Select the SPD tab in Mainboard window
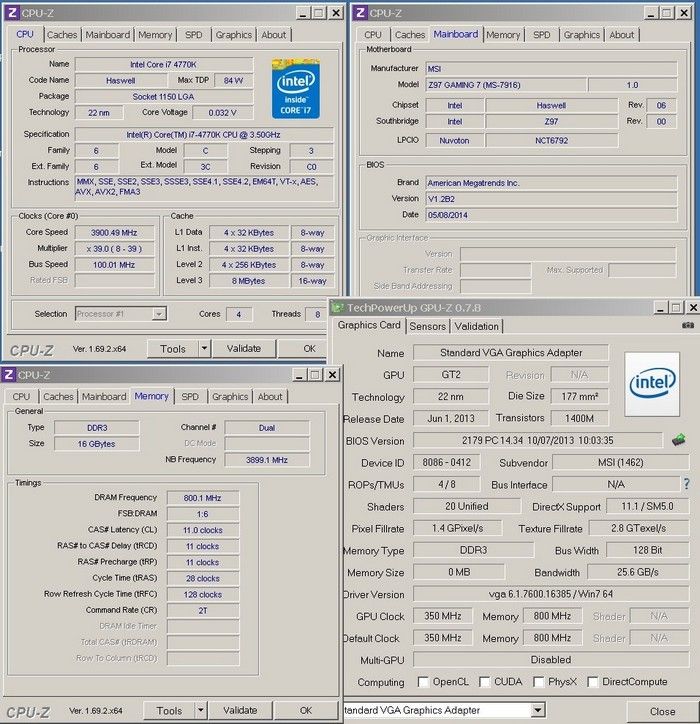The width and height of the screenshot is (700, 724). pos(541,35)
